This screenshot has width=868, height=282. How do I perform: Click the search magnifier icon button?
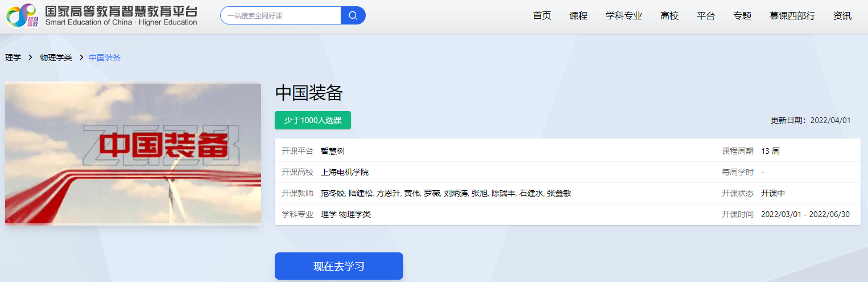[x=353, y=15]
